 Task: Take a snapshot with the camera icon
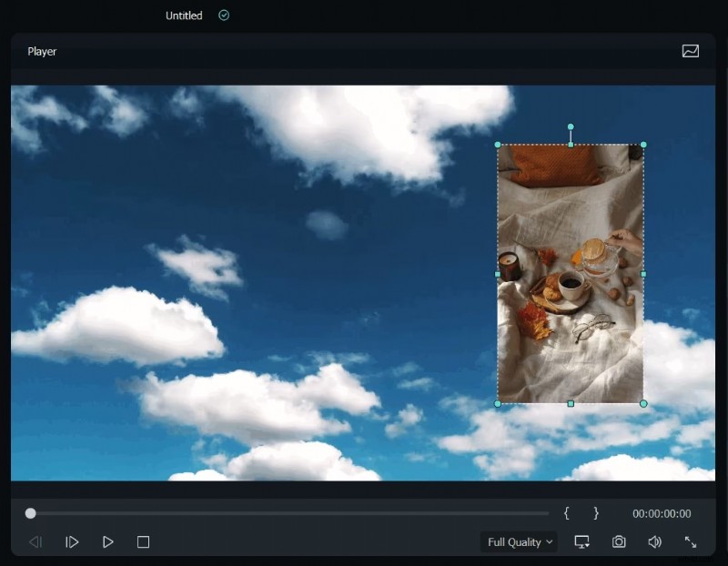click(619, 542)
